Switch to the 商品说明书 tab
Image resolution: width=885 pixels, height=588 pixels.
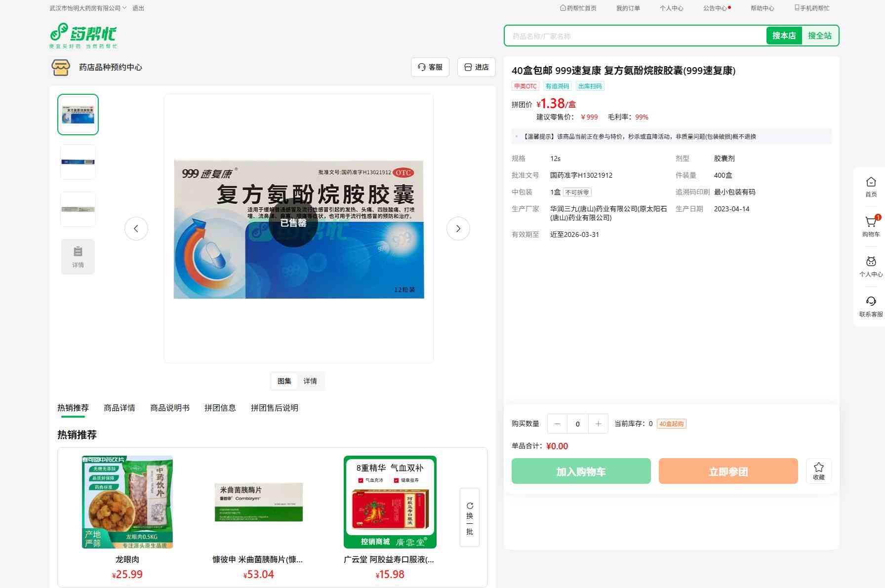tap(169, 408)
